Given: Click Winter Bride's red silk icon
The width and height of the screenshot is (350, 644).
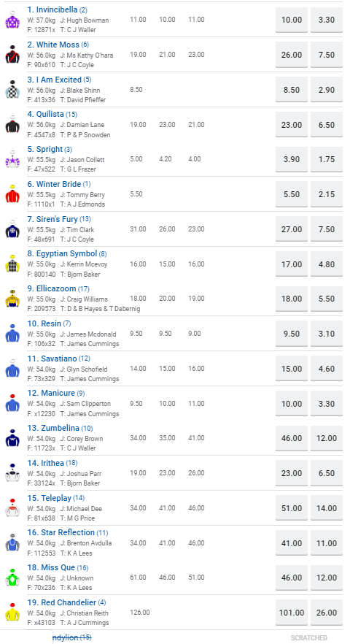Looking at the screenshot, I should [x=12, y=194].
